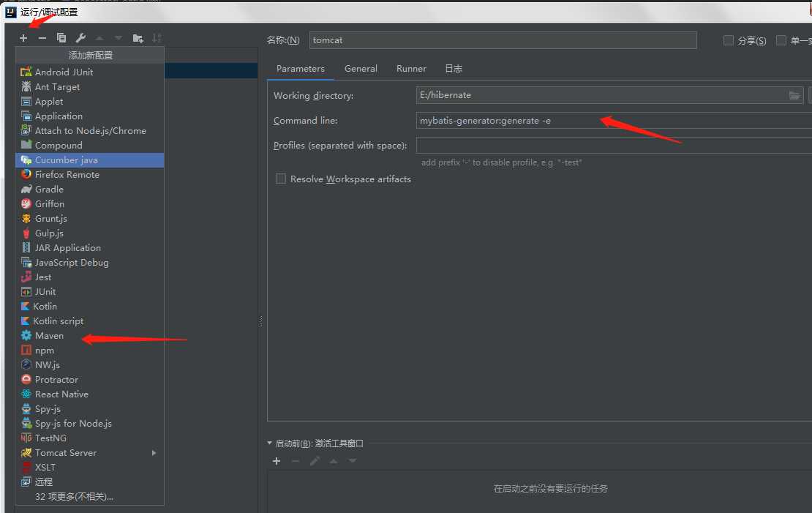
Task: Select NW.js from the list
Action: 89,364
